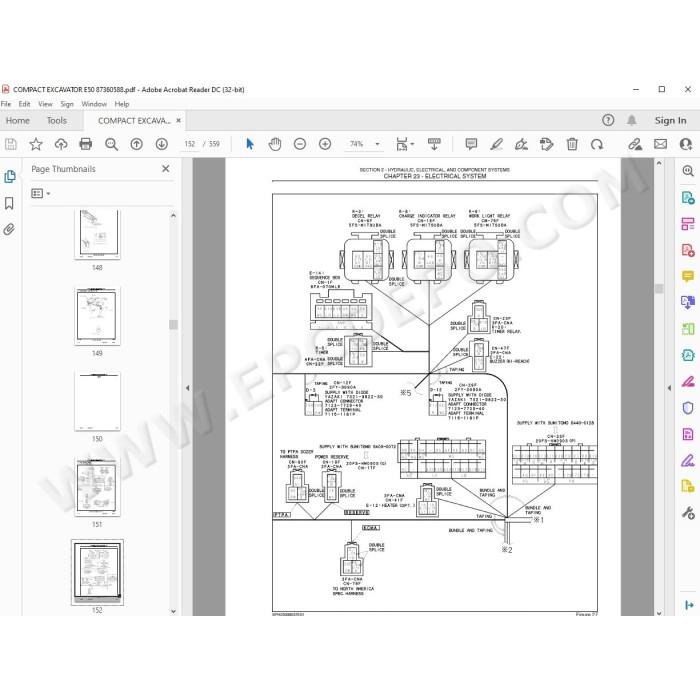Click the Sign In button
The image size is (700, 700).
[670, 120]
